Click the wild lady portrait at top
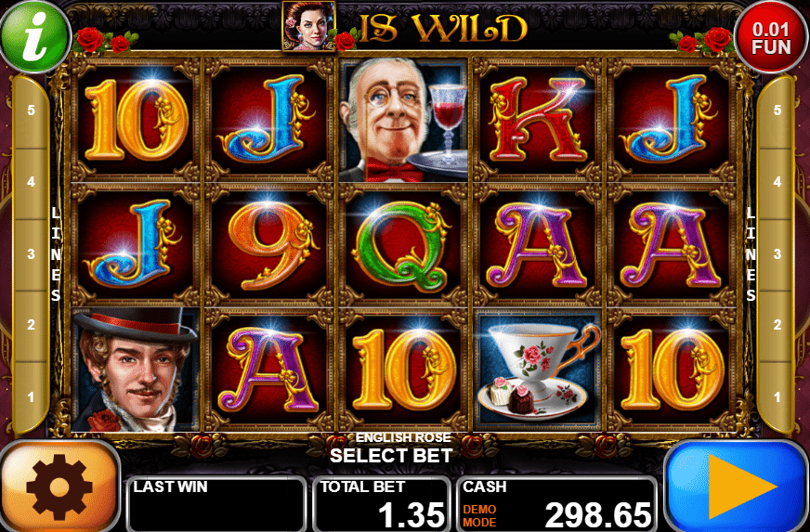810x532 pixels. point(309,26)
